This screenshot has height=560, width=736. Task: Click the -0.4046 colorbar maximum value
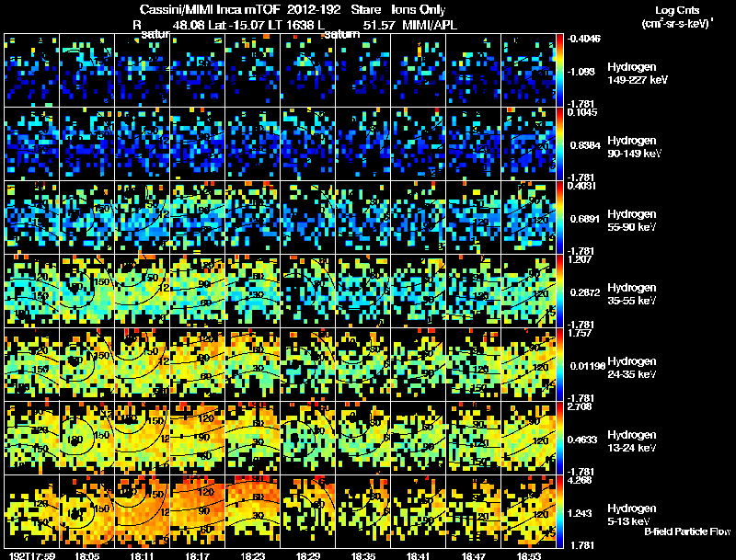coord(584,39)
